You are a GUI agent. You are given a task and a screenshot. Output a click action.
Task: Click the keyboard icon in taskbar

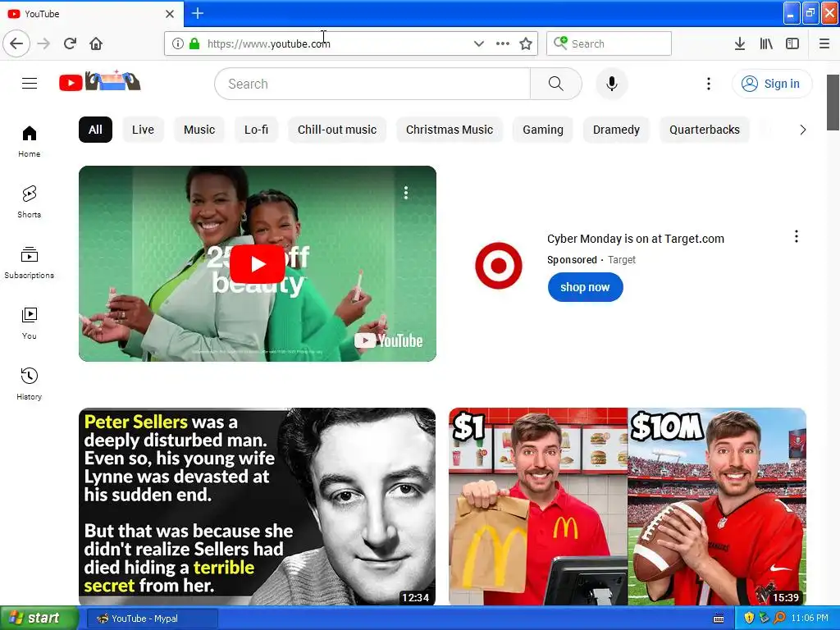[719, 619]
